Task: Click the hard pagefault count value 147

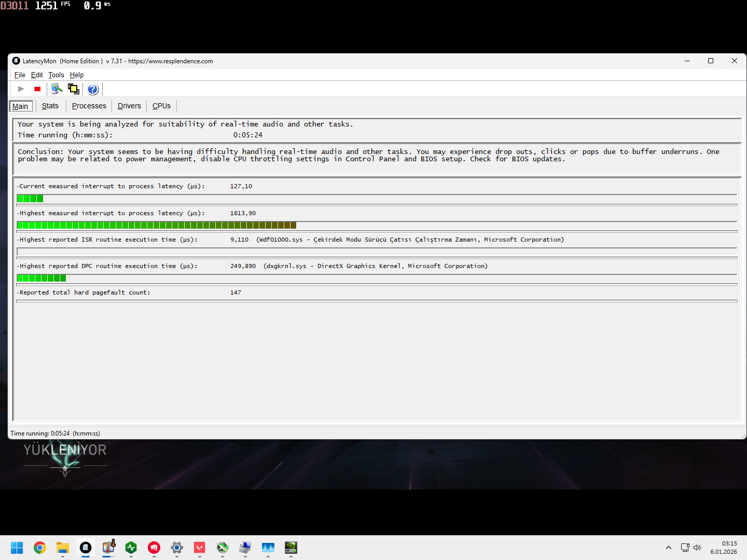Action: pos(236,292)
